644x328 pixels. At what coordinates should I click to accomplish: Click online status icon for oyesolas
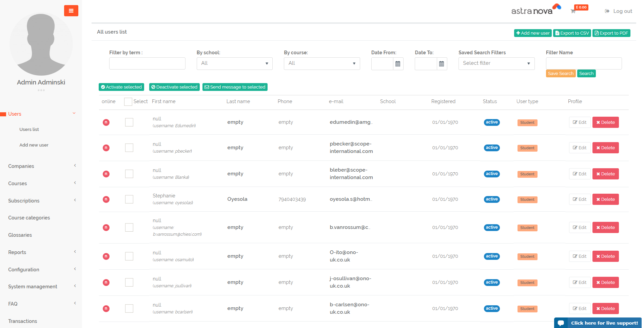pyautogui.click(x=106, y=199)
